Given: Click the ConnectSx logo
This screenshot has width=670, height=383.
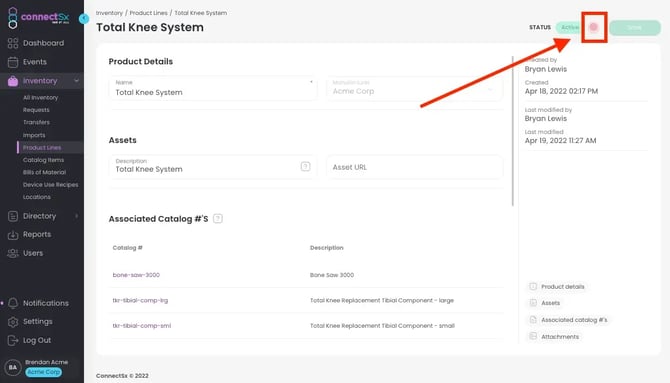Looking at the screenshot, I should 38,18.
